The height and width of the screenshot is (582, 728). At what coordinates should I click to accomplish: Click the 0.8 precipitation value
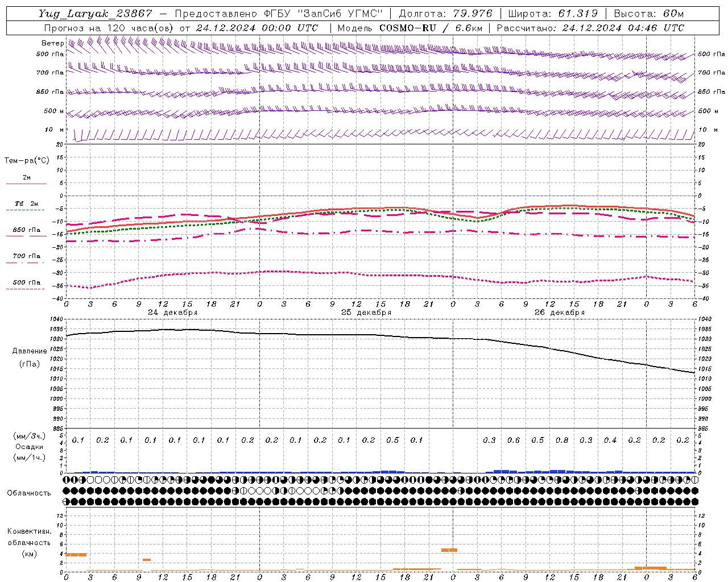tap(561, 440)
